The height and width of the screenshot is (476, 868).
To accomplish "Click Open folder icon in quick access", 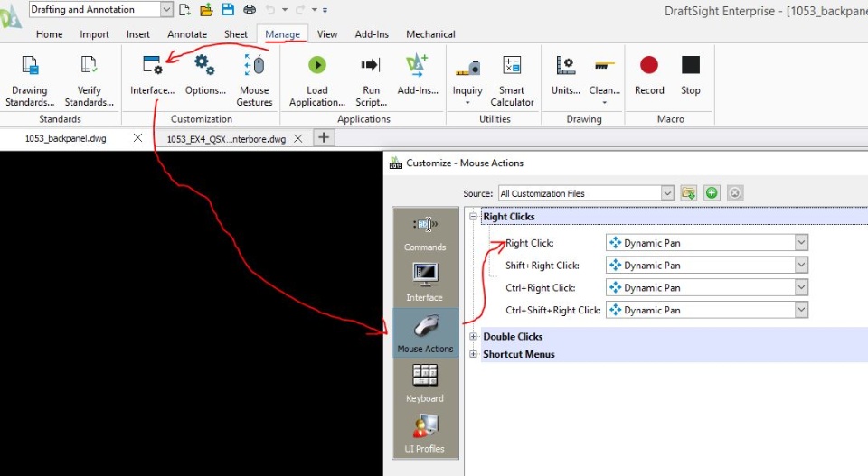I will point(206,9).
